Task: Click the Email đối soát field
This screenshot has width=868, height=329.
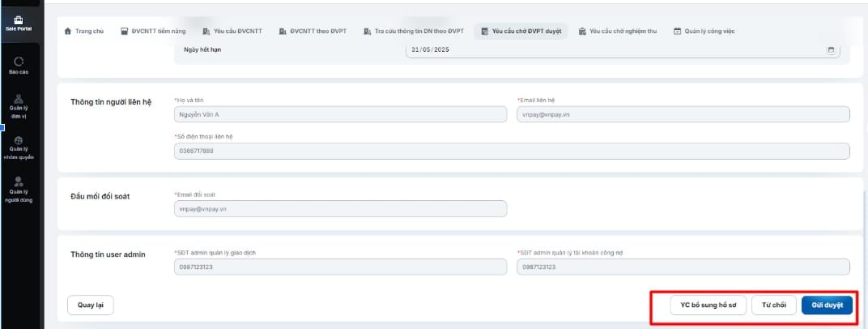Action: [340, 208]
